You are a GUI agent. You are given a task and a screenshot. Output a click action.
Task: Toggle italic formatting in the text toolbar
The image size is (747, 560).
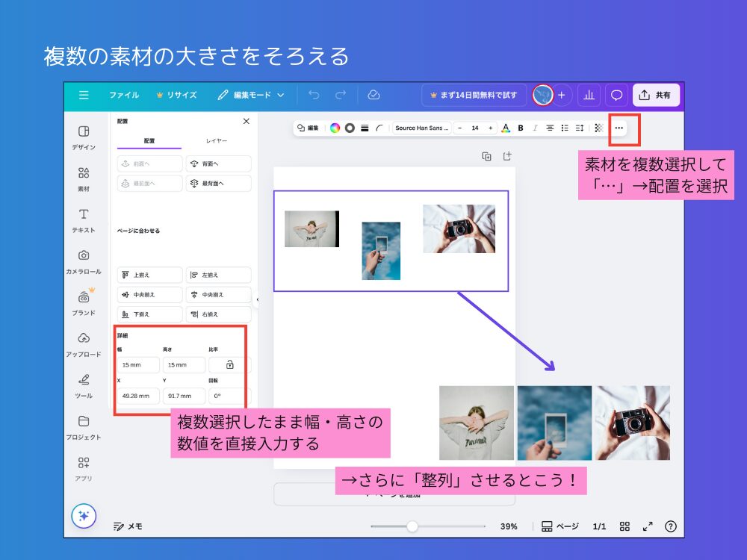coord(535,128)
